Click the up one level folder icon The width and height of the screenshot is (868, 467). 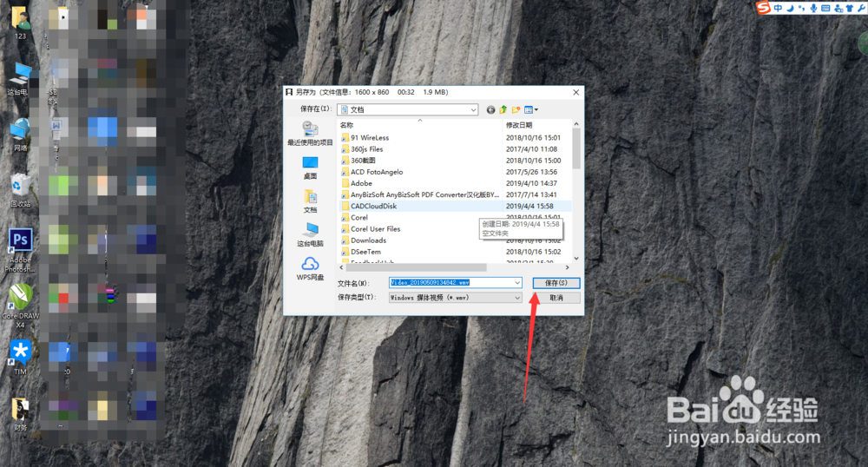(503, 109)
